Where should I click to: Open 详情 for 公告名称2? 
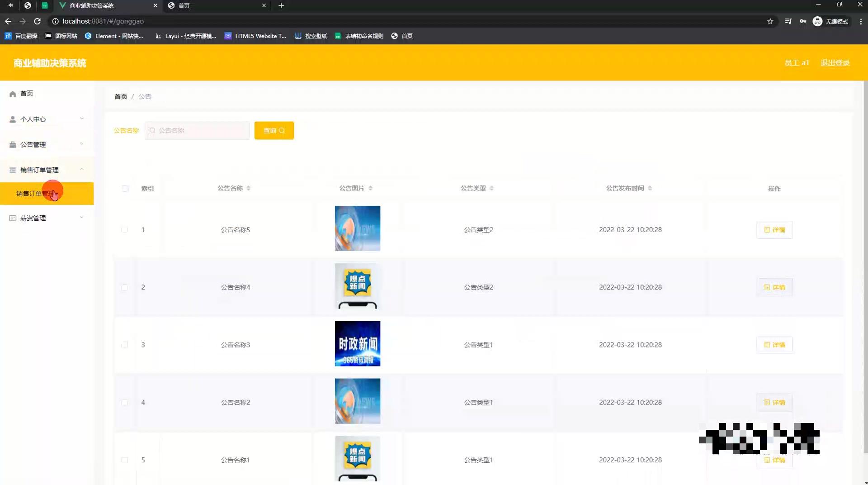coord(774,403)
